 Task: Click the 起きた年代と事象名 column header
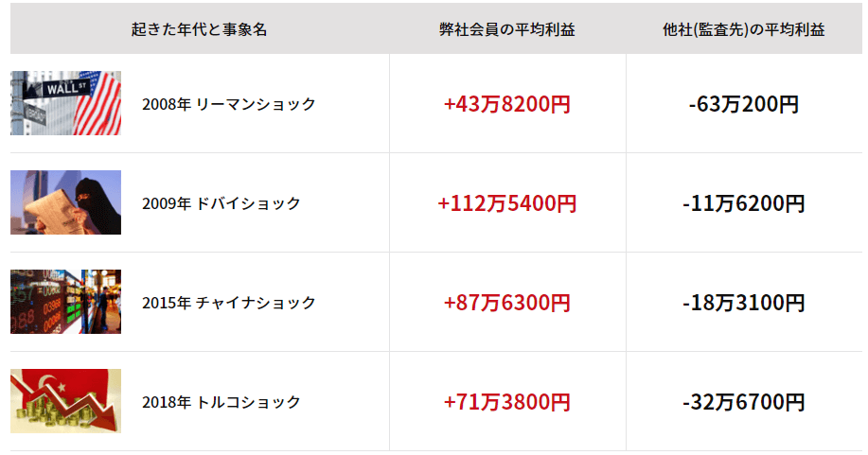[200, 29]
